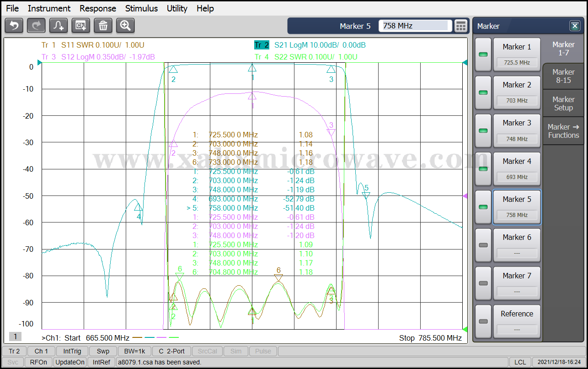Select the Tr 2 S21 LogM trace label
Viewport: 588px width, 369px height.
coord(310,45)
